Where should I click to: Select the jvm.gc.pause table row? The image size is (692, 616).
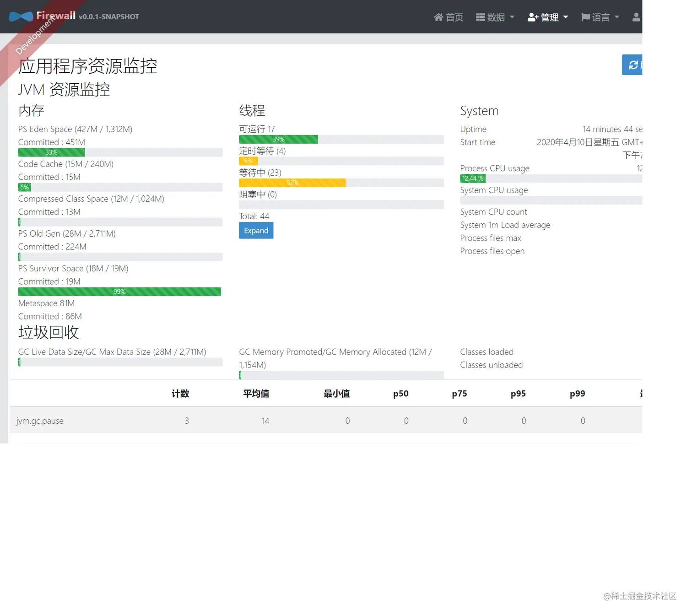point(326,421)
